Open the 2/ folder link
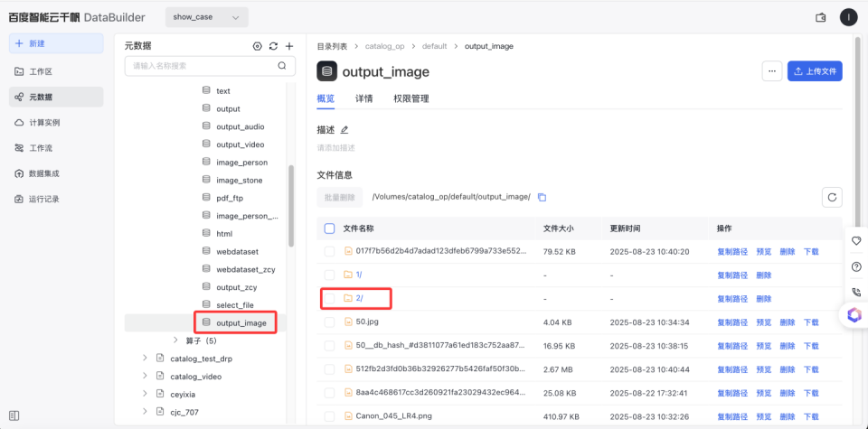Image resolution: width=868 pixels, height=429 pixels. [359, 299]
